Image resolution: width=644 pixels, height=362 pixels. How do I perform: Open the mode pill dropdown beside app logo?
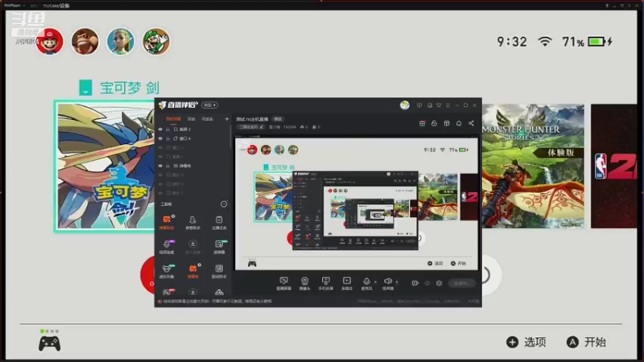click(x=209, y=105)
